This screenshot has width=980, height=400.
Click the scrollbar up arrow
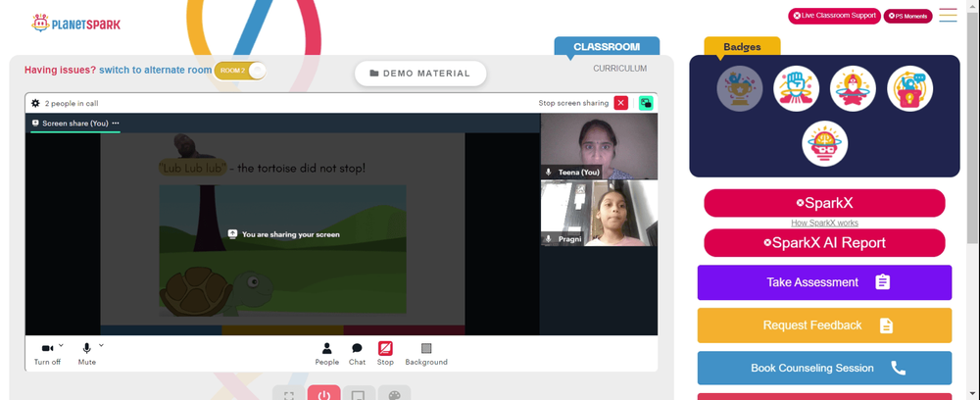972,4
